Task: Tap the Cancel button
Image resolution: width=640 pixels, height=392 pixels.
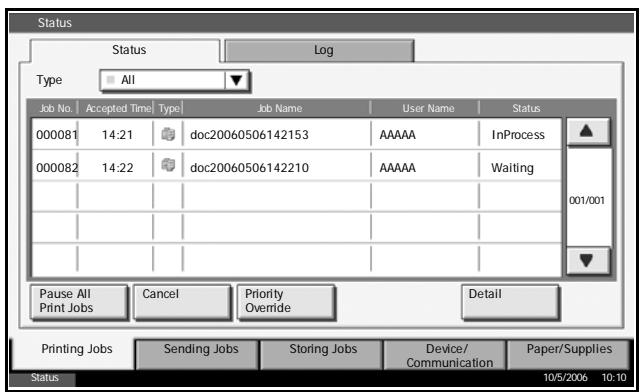Action: (x=182, y=302)
